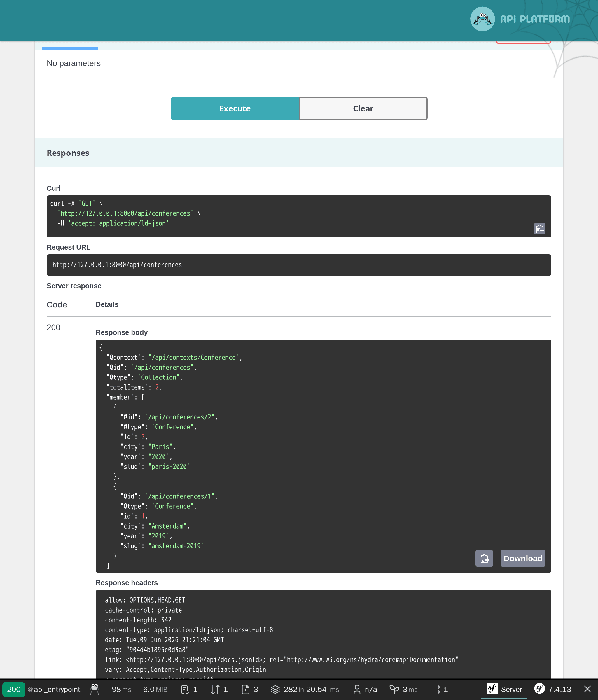598x700 pixels.
Task: Click the Responses section header
Action: click(299, 152)
